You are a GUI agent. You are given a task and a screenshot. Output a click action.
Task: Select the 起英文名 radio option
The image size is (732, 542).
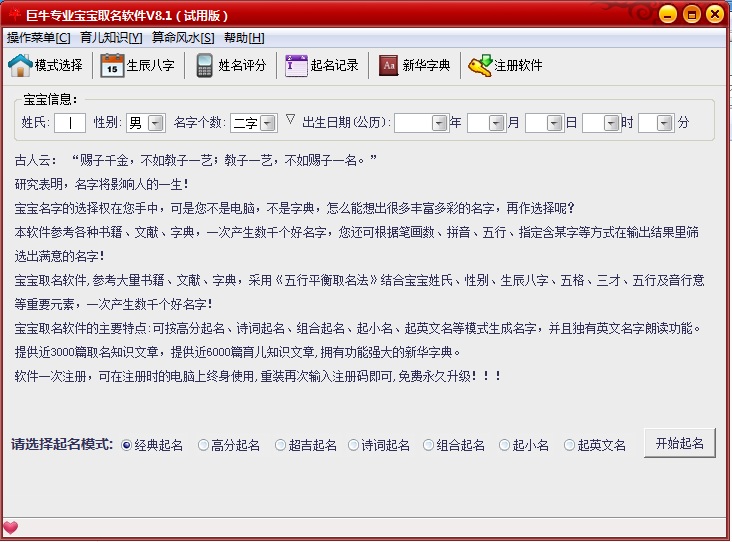(570, 445)
